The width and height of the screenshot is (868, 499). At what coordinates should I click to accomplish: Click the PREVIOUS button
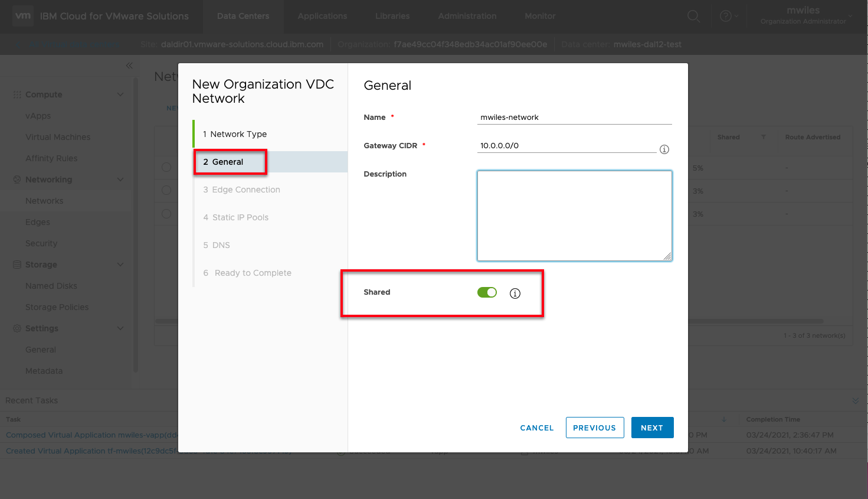[x=594, y=428]
